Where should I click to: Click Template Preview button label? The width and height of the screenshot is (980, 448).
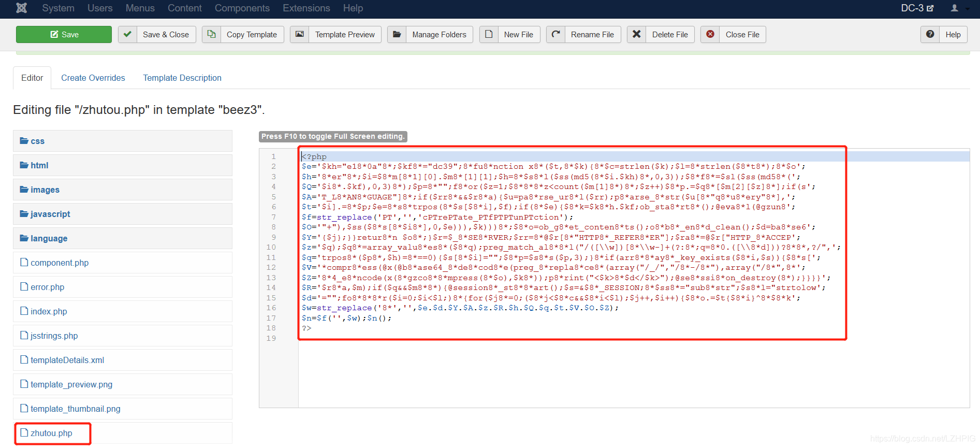[x=345, y=35]
